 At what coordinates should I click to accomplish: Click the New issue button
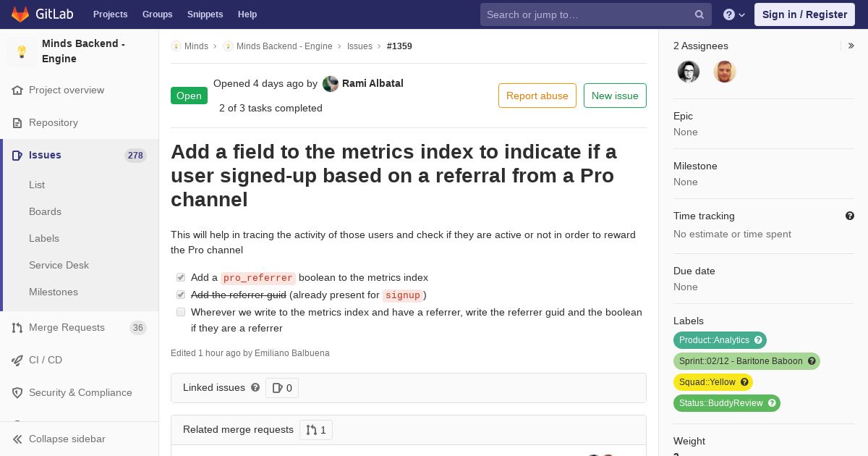click(615, 96)
